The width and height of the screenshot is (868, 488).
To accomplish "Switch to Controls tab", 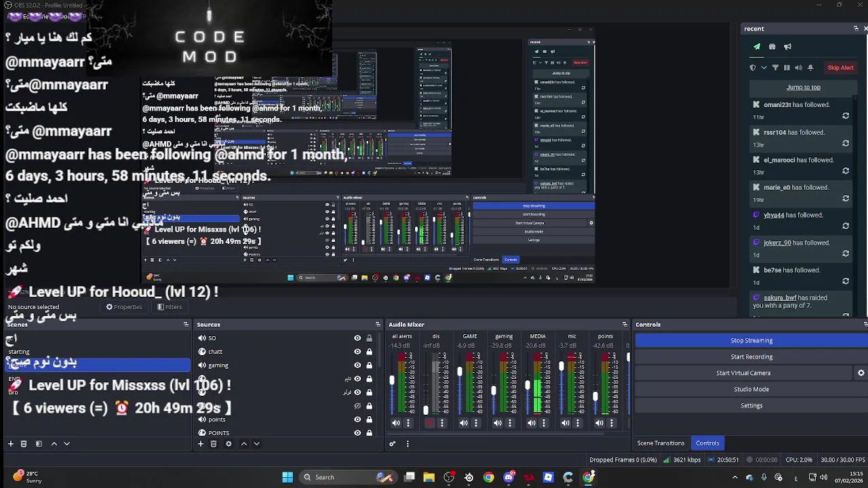I will [x=707, y=443].
